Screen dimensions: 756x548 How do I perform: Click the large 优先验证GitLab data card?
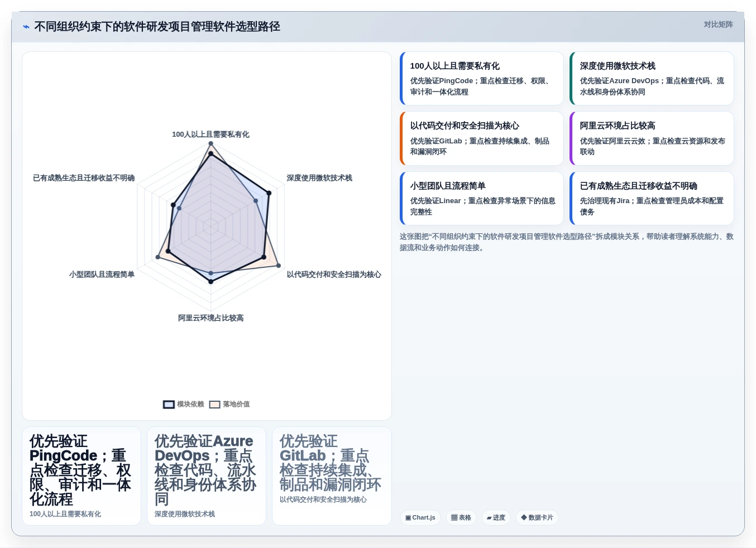pyautogui.click(x=332, y=476)
